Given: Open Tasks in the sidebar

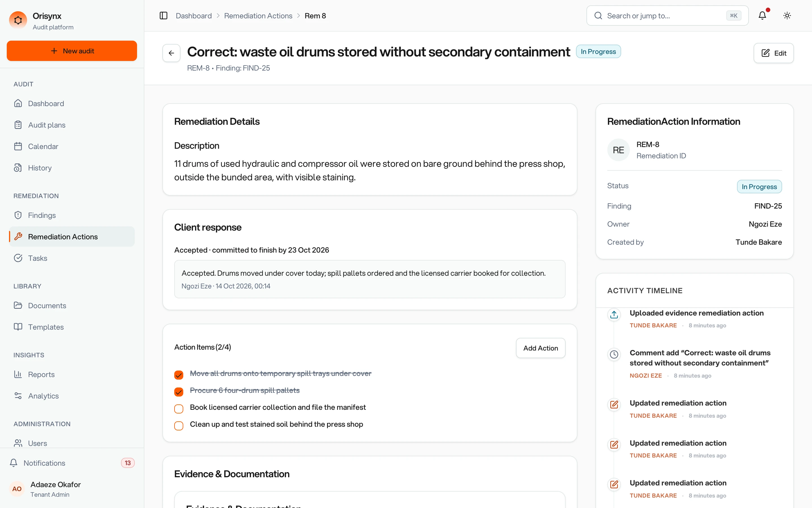Looking at the screenshot, I should point(72,258).
